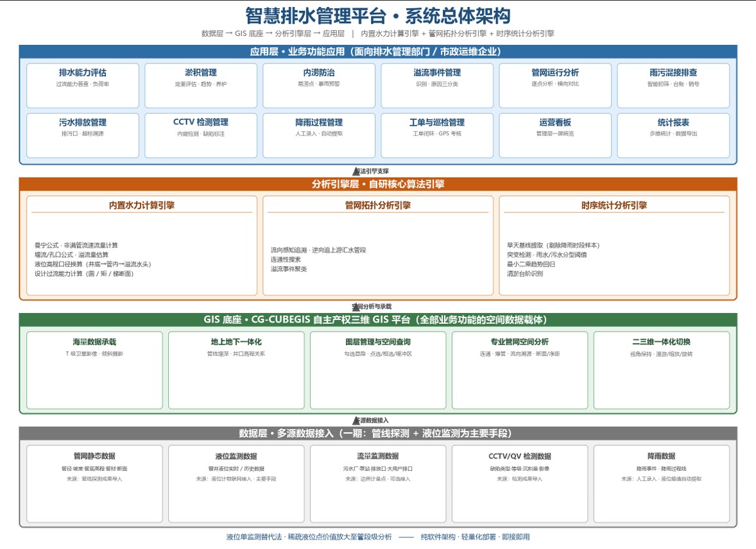Click the 液位高程口径换算 line
Viewport: 756px width, 549px height.
pos(92,264)
